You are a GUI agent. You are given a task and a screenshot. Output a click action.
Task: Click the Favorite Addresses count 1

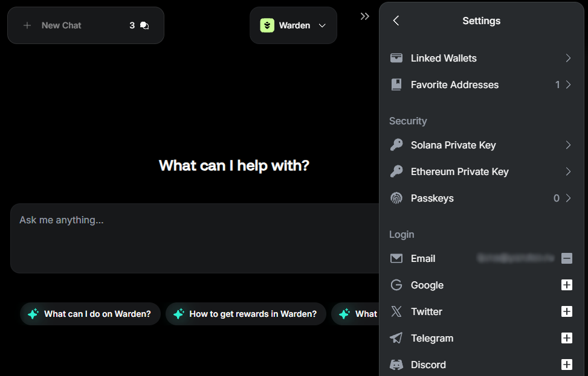click(x=557, y=84)
